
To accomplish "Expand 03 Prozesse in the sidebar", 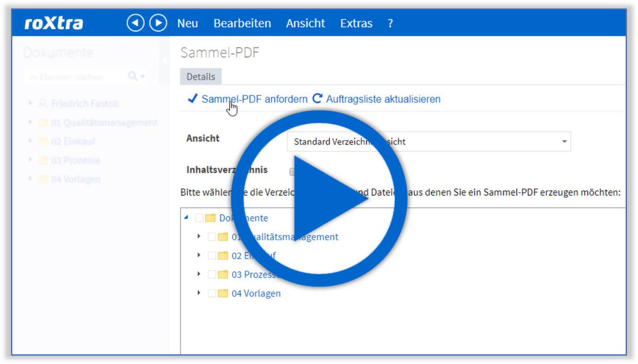I will (x=30, y=160).
